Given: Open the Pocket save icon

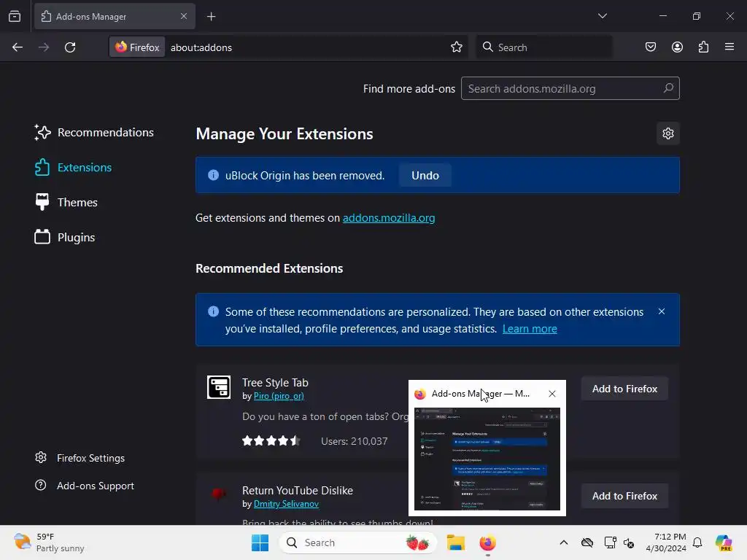Looking at the screenshot, I should 650,47.
